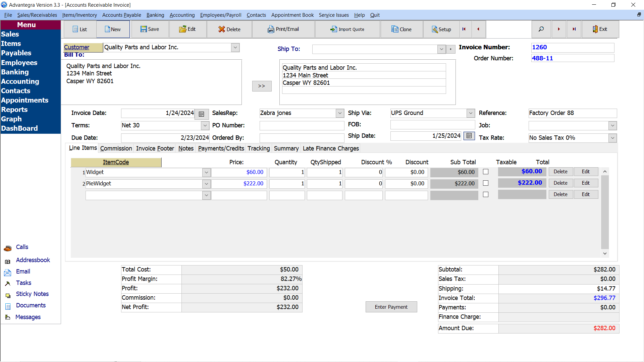This screenshot has height=362, width=644.
Task: Open the Service Issues menu
Action: [334, 15]
